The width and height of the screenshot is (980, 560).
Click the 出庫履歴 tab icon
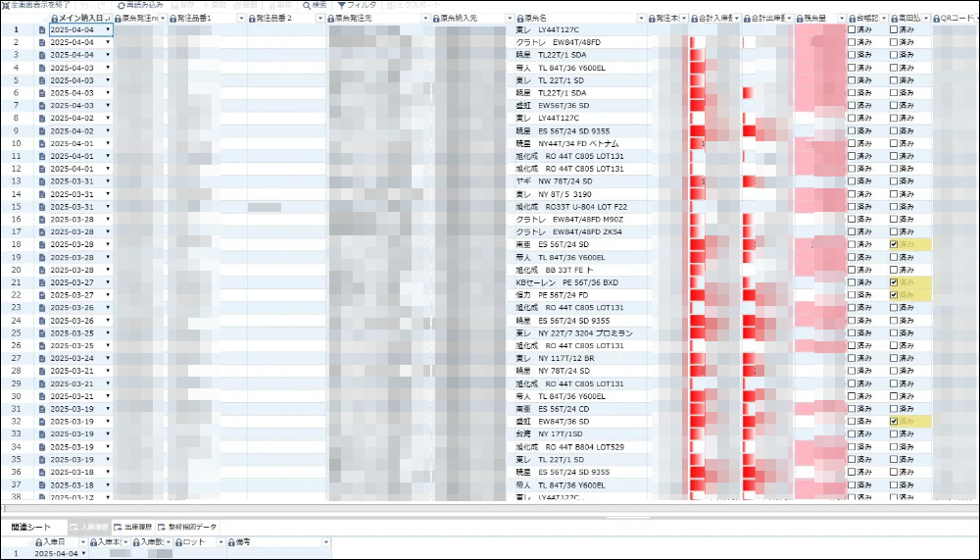119,528
